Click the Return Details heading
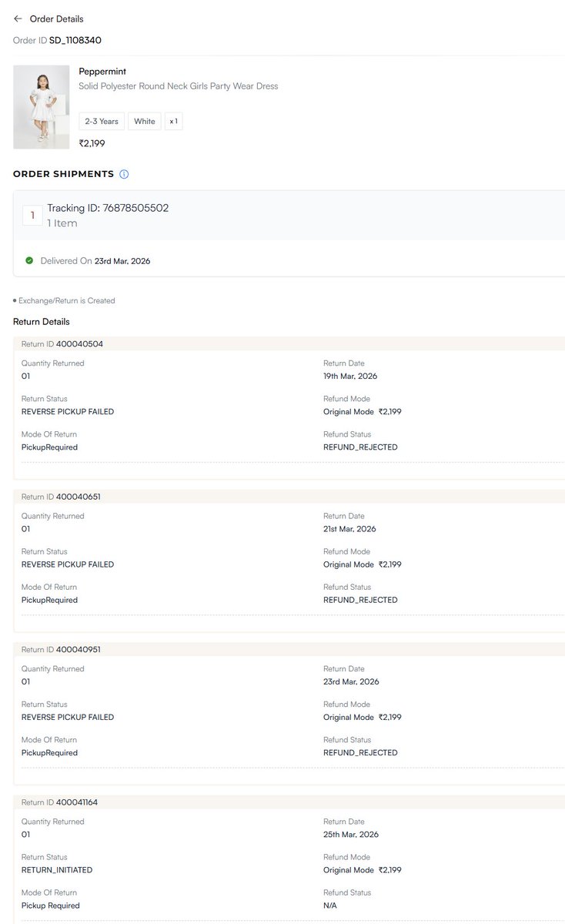Image resolution: width=565 pixels, height=924 pixels. pos(42,322)
